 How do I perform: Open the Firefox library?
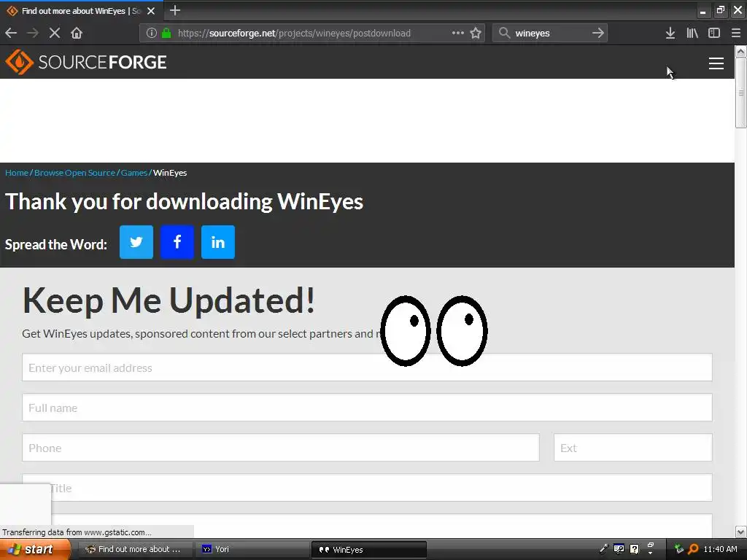click(x=692, y=33)
